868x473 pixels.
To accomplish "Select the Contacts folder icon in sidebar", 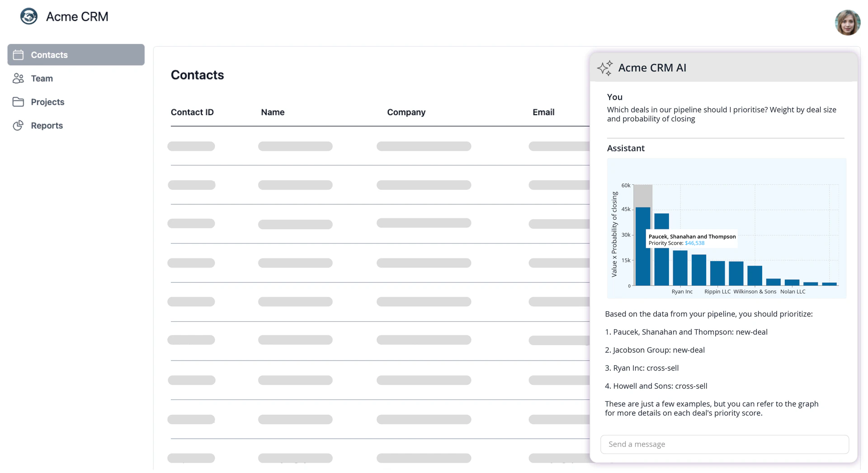I will (18, 55).
